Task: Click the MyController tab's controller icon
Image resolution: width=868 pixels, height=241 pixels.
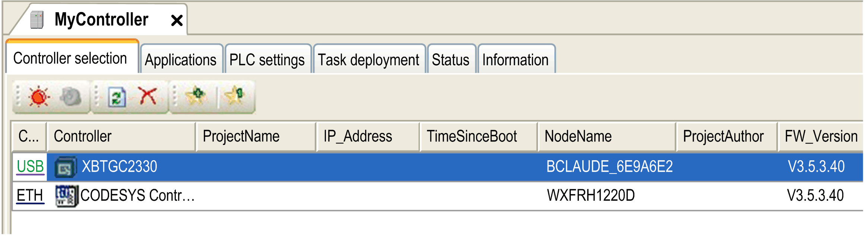Action: tap(37, 20)
